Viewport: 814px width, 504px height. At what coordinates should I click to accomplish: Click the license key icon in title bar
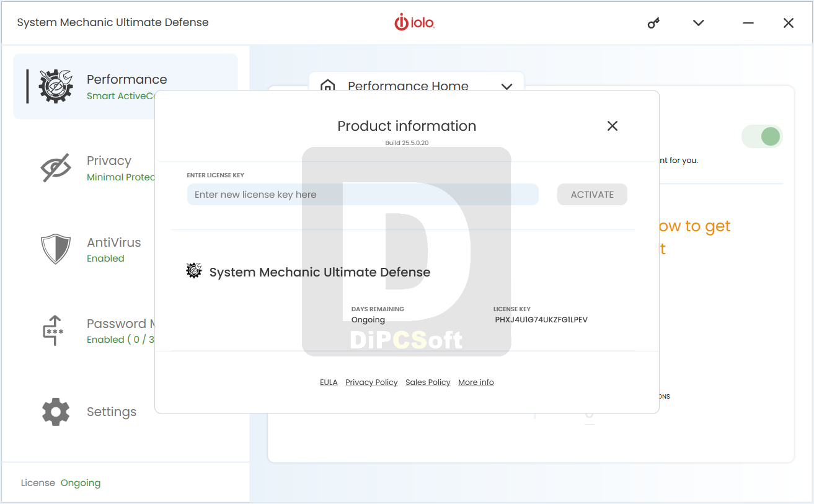pyautogui.click(x=653, y=23)
